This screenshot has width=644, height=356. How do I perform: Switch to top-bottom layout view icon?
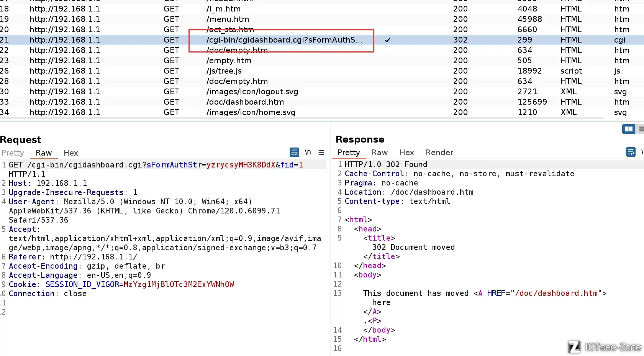pyautogui.click(x=641, y=129)
